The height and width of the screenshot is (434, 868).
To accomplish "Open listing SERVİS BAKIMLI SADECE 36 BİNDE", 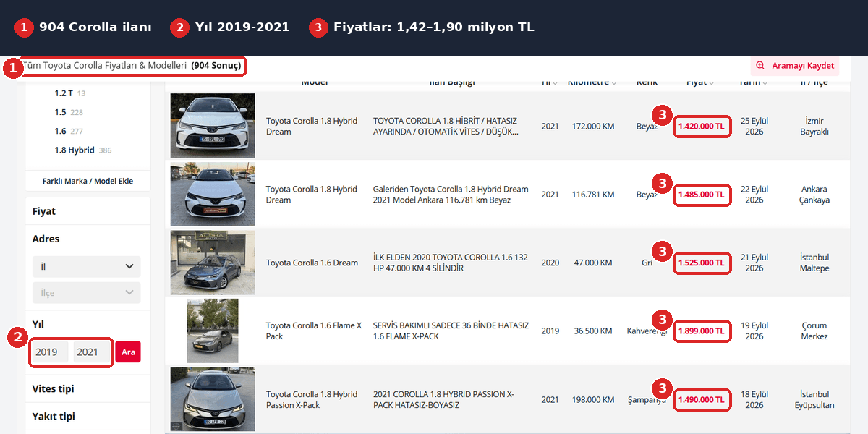I will point(451,331).
